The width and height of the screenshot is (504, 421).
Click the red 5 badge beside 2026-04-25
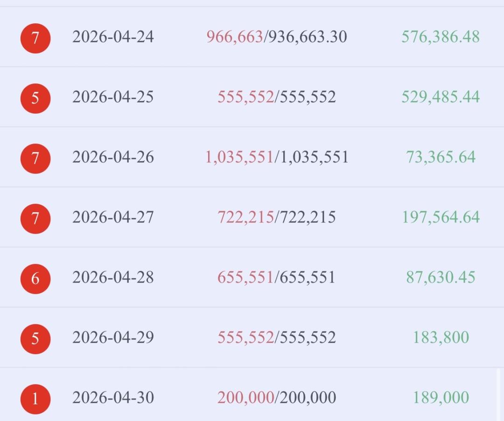[35, 98]
